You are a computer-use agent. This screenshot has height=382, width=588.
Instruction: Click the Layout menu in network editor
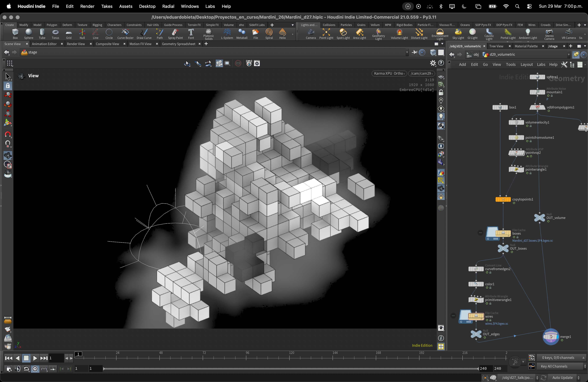click(526, 65)
